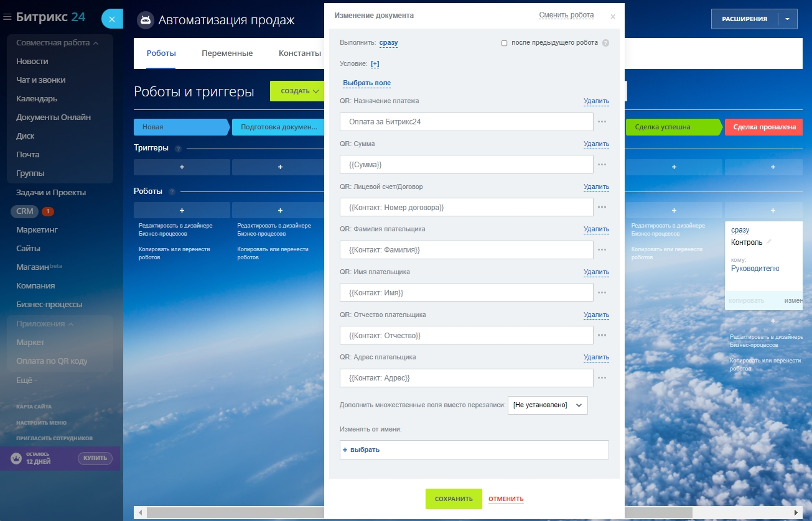This screenshot has height=521, width=812.
Task: Open Оплата по QR коду app
Action: click(52, 361)
